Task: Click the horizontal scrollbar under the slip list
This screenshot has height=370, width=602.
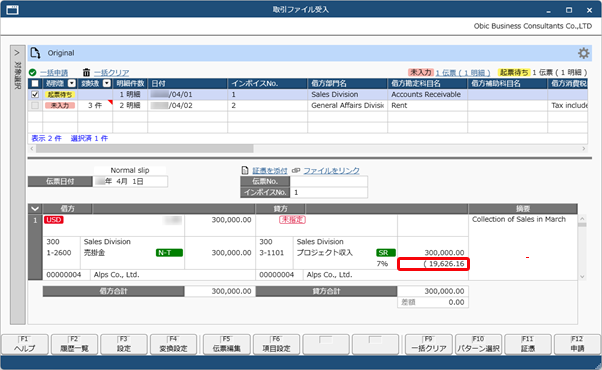Action: (144, 149)
